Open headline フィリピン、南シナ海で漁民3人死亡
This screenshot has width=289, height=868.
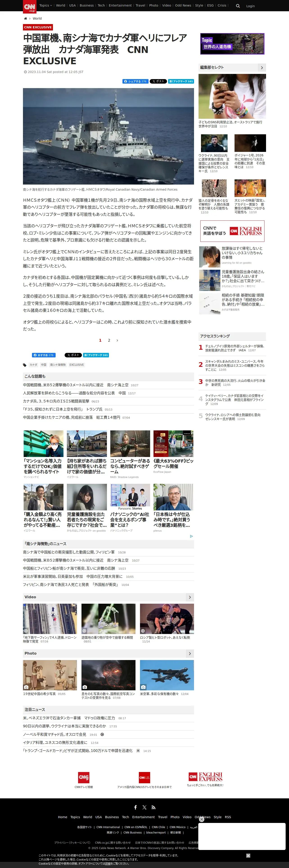(x=71, y=585)
